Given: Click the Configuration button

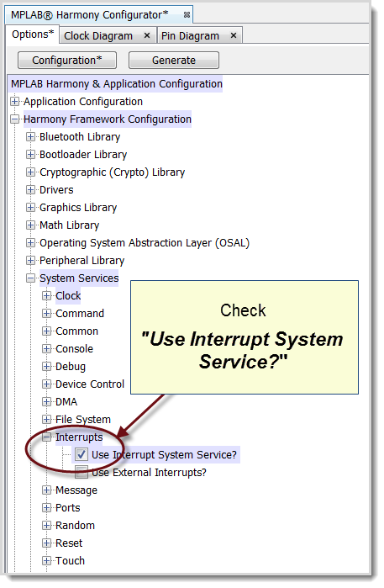Looking at the screenshot, I should [x=67, y=61].
